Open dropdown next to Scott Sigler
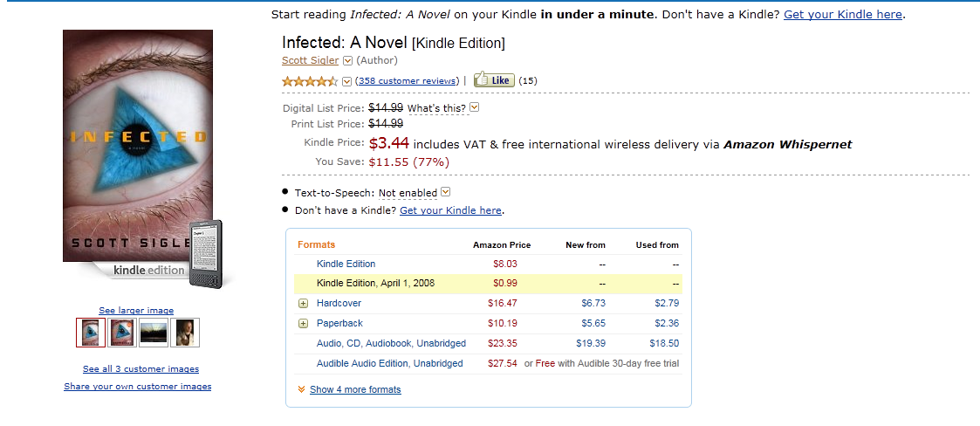The height and width of the screenshot is (426, 980). pyautogui.click(x=347, y=61)
